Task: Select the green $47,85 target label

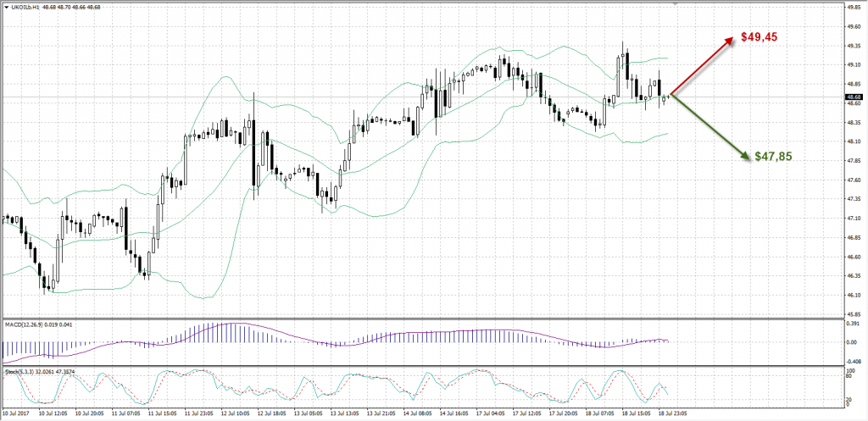Action: click(x=773, y=157)
